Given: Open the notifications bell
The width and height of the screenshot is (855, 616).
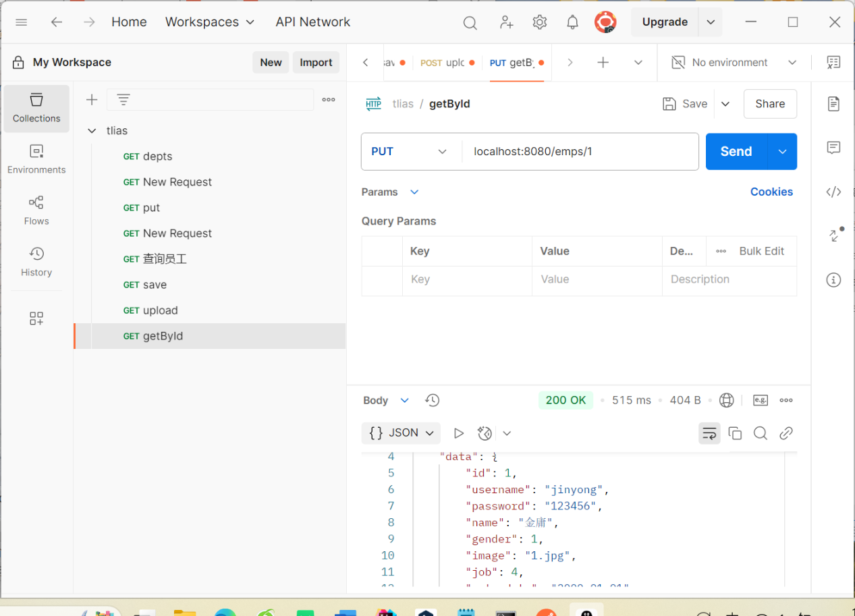Looking at the screenshot, I should pos(572,22).
